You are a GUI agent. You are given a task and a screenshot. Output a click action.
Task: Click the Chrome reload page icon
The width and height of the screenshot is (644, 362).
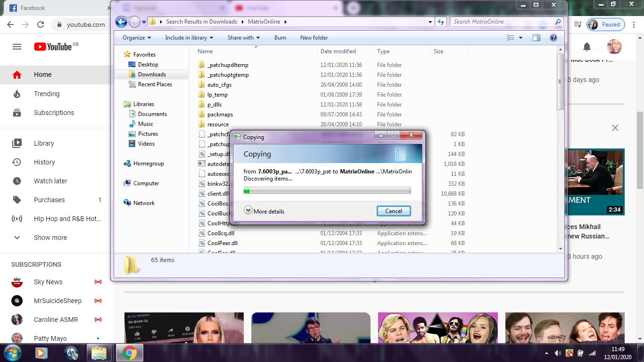41,25
